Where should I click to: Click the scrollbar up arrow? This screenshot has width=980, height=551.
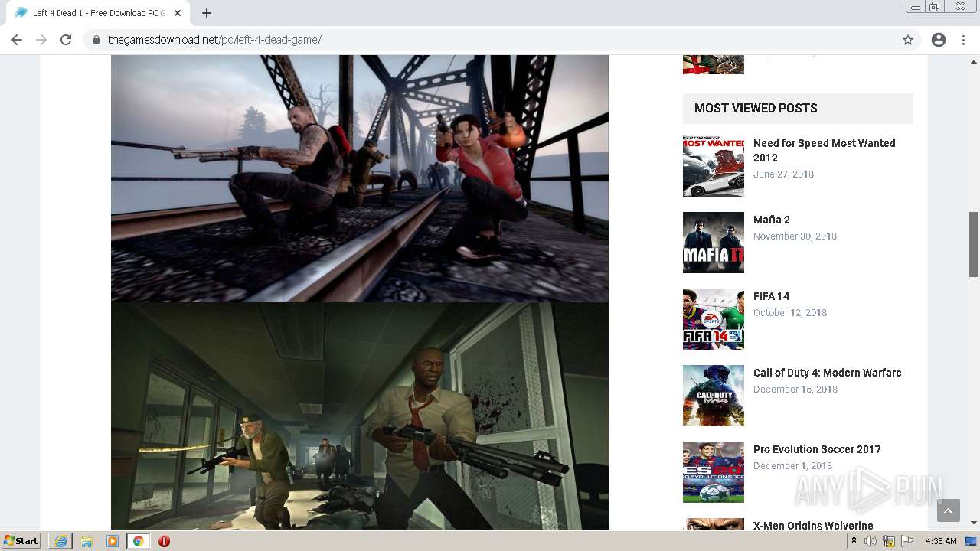(x=974, y=60)
